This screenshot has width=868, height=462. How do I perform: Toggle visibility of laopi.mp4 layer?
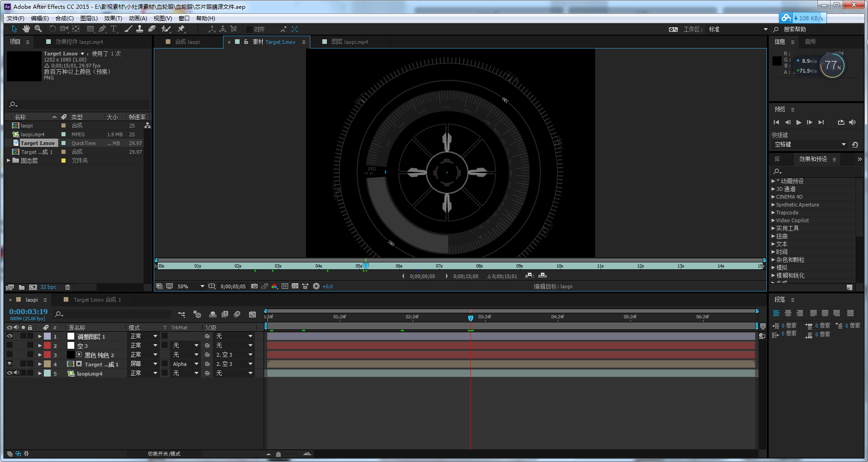(9, 373)
